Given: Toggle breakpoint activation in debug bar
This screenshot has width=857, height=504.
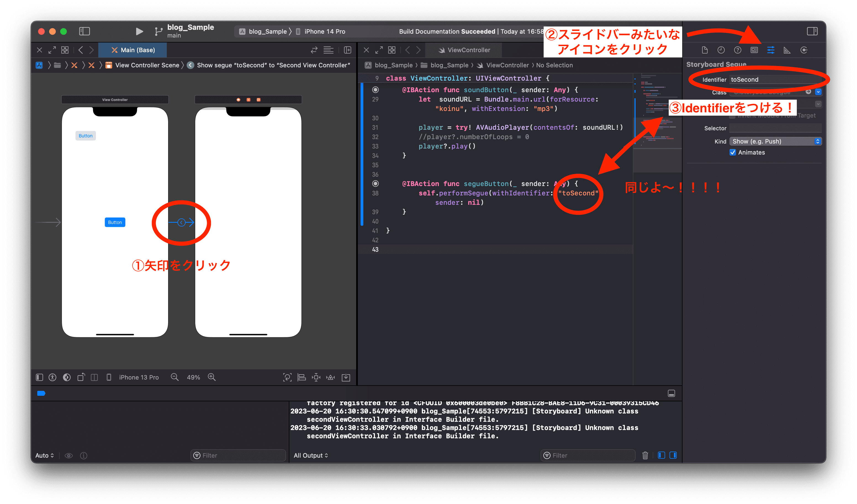Looking at the screenshot, I should click(41, 394).
